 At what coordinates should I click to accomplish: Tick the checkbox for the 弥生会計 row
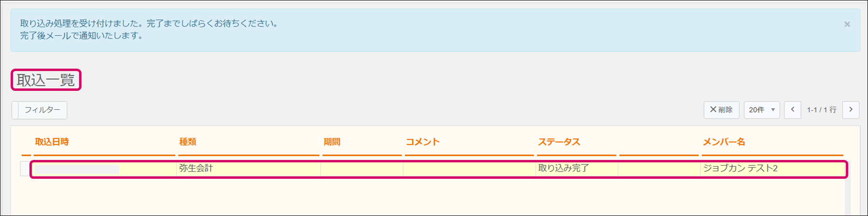(25, 169)
